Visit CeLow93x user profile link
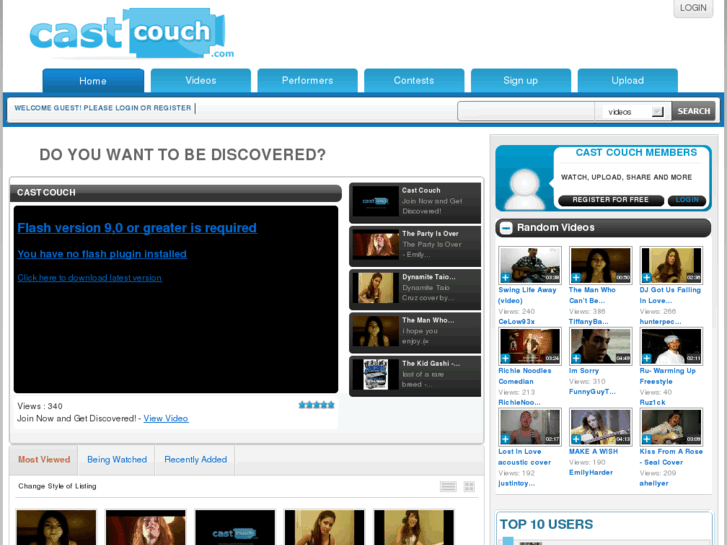The image size is (727, 545). pyautogui.click(x=517, y=321)
